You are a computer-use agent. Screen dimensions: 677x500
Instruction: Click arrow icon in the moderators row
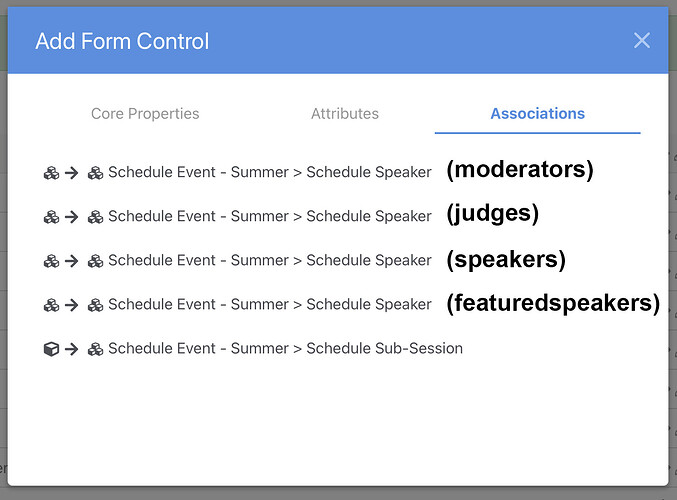coord(72,173)
